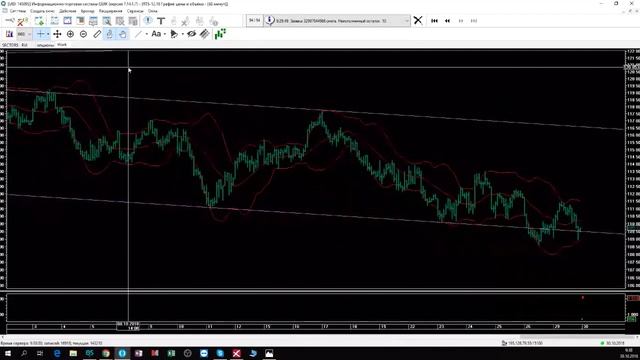The height and width of the screenshot is (360, 640).
Task: Open the fourth menu bar item
Action: pyautogui.click(x=87, y=11)
